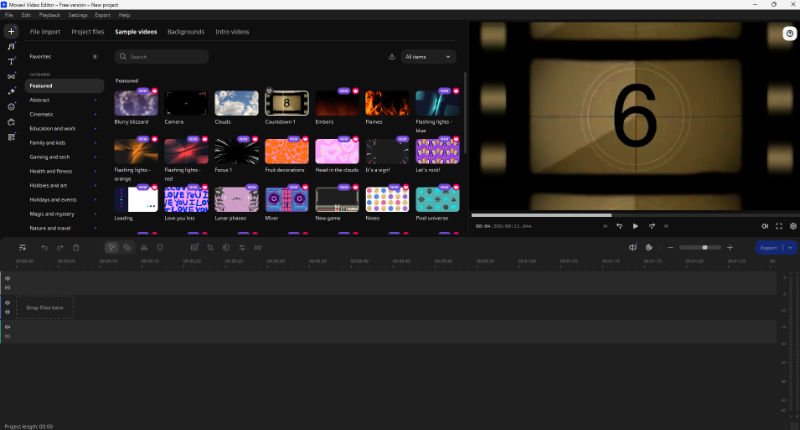Open the Audio music-note panel
Image resolution: width=800 pixels, height=430 pixels.
11,46
